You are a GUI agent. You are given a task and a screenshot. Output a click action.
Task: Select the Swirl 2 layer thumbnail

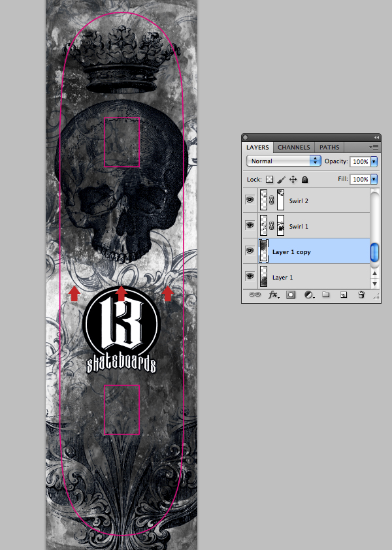tap(263, 200)
